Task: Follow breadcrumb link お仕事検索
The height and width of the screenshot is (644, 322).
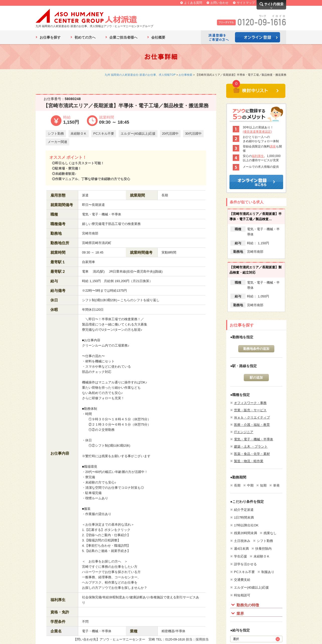Action: [185, 75]
